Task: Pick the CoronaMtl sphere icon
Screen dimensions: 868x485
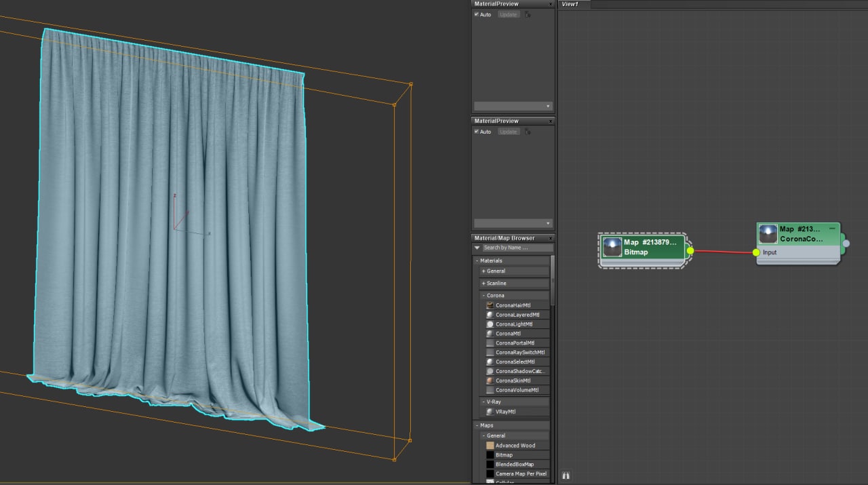Action: coord(490,334)
